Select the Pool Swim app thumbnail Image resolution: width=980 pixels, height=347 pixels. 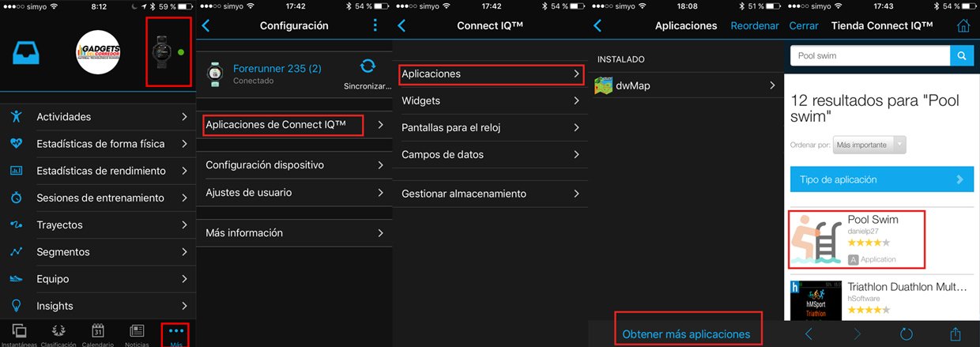click(x=816, y=239)
